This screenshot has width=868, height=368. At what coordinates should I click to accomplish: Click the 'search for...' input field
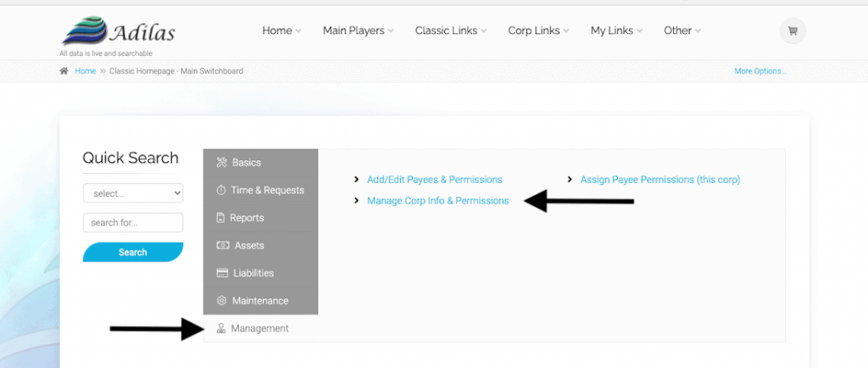(x=133, y=223)
